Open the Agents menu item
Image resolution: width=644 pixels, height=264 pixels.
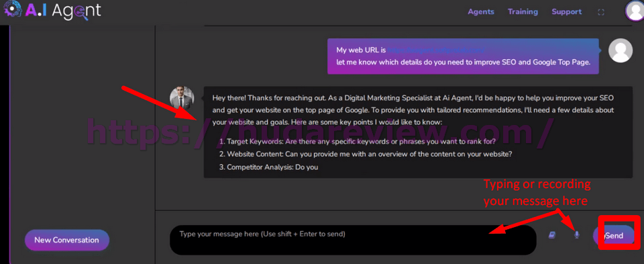480,12
